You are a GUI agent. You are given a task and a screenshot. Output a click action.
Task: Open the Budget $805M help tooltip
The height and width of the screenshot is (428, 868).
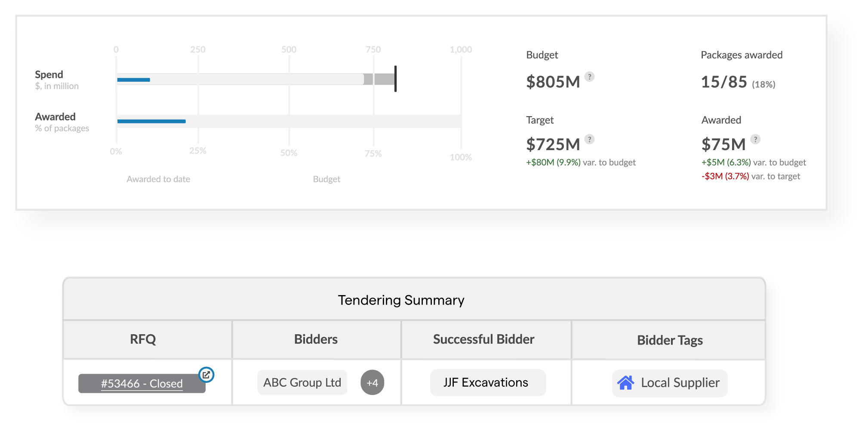(x=590, y=78)
